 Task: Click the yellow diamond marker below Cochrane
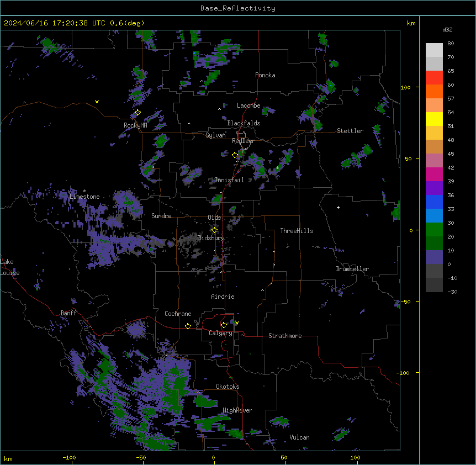coord(188,326)
